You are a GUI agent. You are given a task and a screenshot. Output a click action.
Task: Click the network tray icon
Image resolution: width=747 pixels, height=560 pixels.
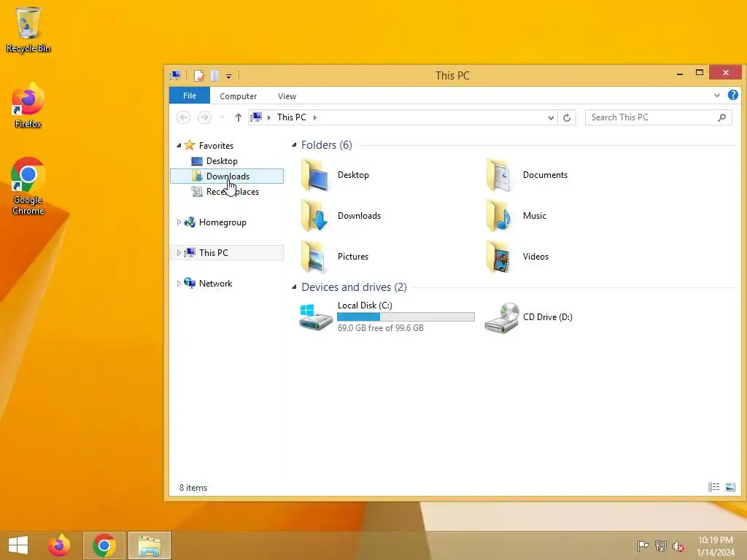click(x=661, y=545)
